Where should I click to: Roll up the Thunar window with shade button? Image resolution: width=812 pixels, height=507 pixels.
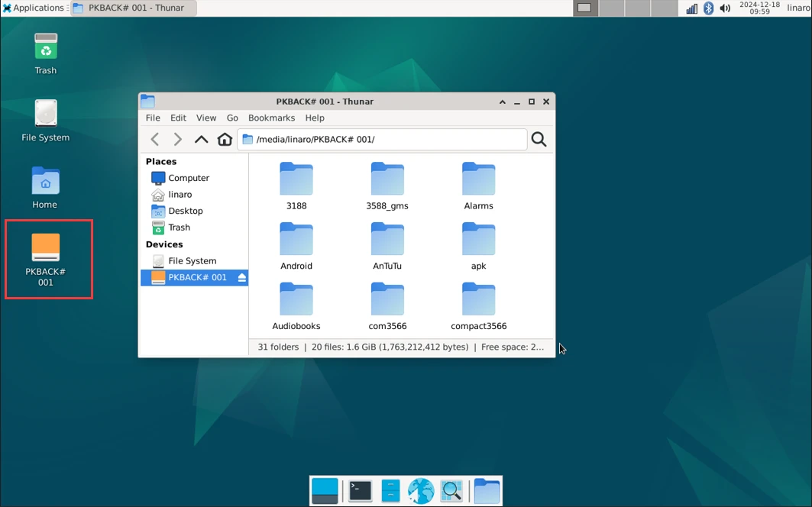[503, 102]
